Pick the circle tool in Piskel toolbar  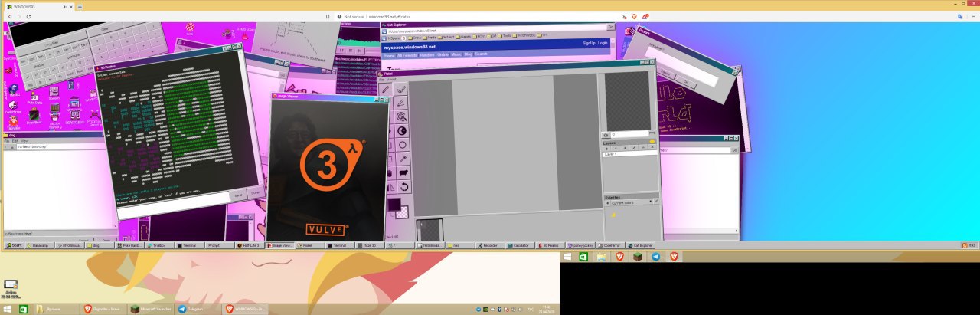402,145
